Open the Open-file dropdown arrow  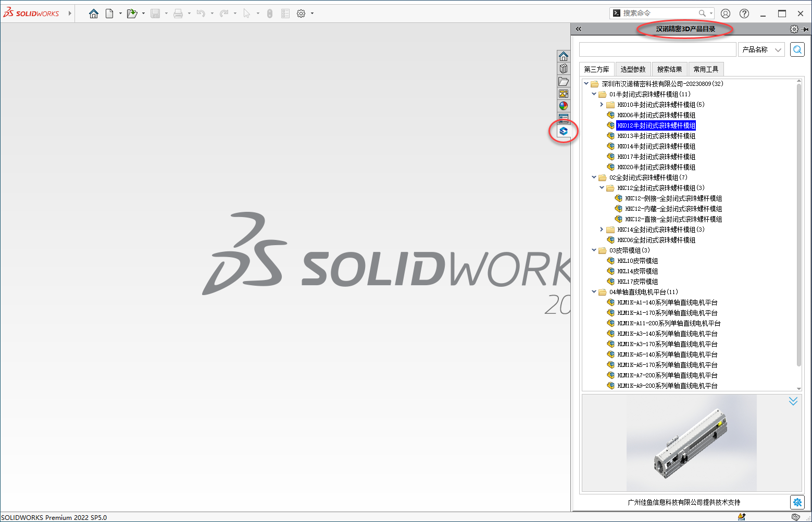(143, 14)
